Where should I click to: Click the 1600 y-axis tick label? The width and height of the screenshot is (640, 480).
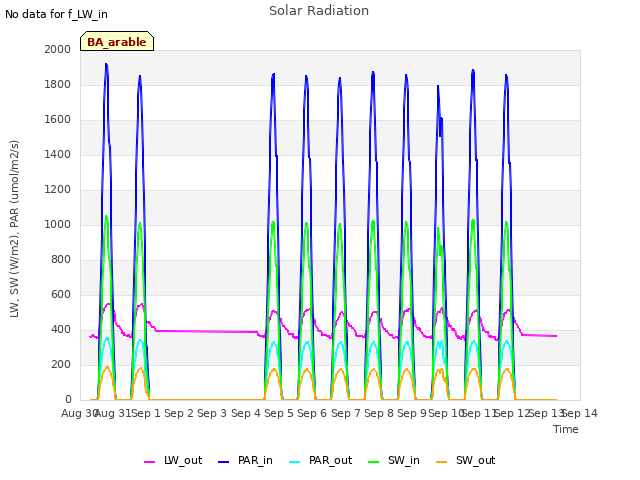tap(58, 120)
